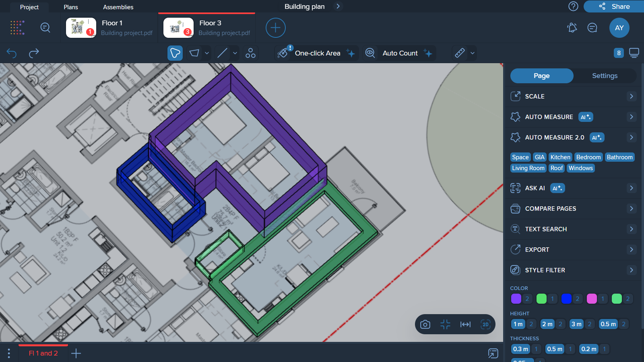Open the comments chat icon
The height and width of the screenshot is (362, 644).
592,27
